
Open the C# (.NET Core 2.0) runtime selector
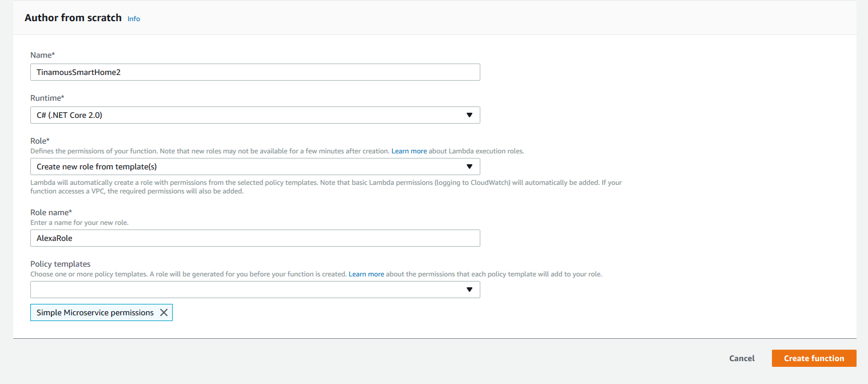[x=254, y=115]
